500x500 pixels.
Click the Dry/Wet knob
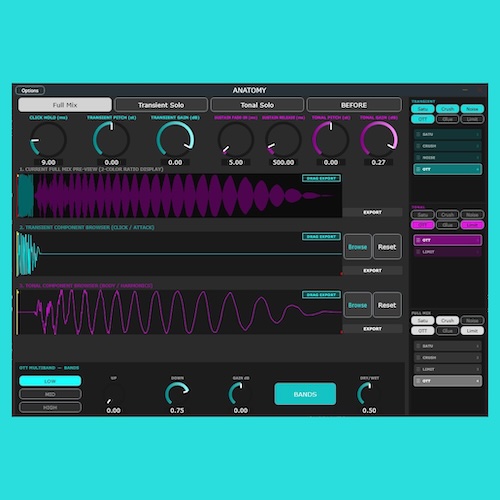pyautogui.click(x=369, y=394)
